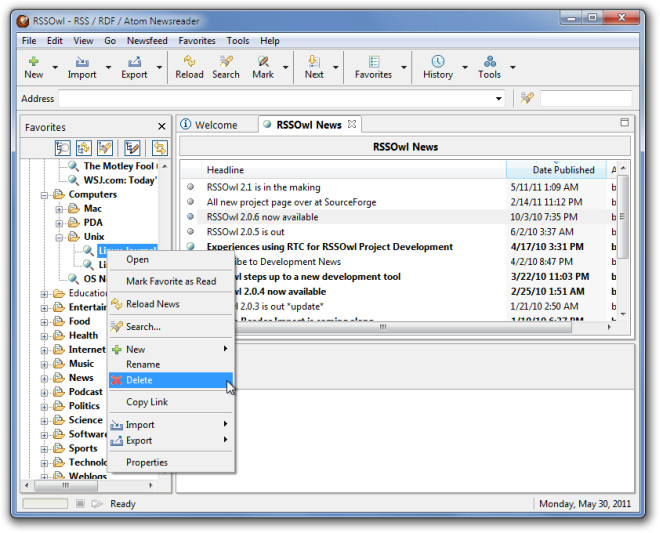Close the RSSOwl News tab

pyautogui.click(x=352, y=124)
